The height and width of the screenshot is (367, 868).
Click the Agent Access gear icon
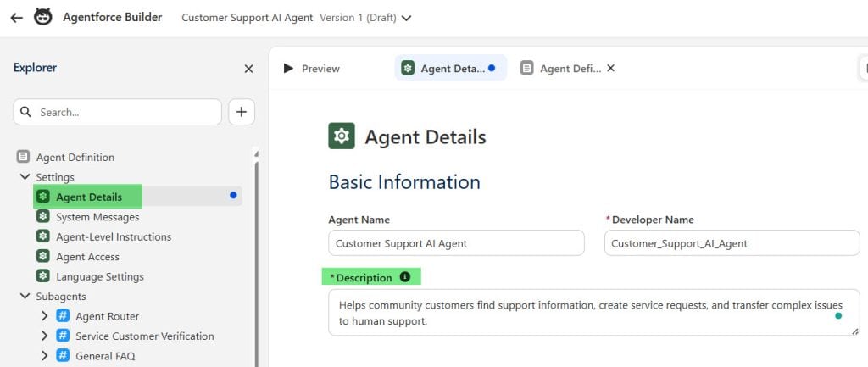[x=42, y=256]
